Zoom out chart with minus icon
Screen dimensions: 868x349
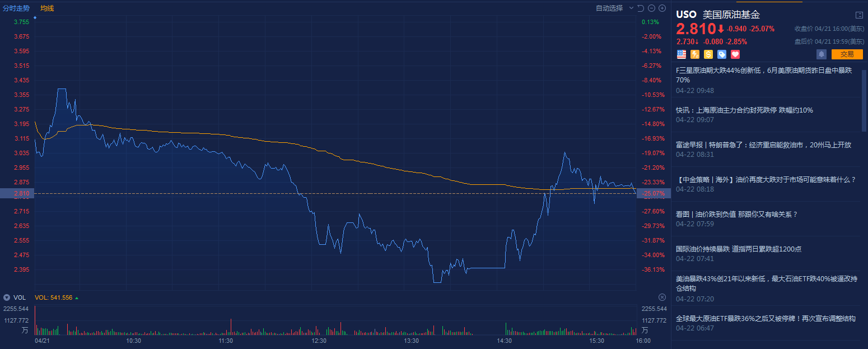652,8
